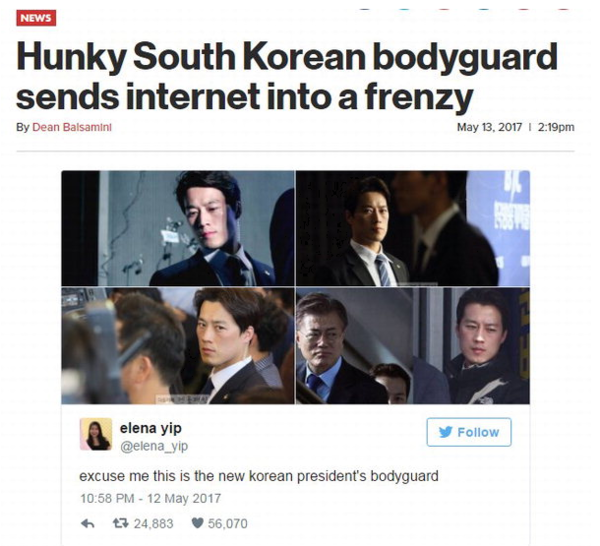Viewport: 600px width, 546px height.
Task: Click the 24,883 retweet count
Action: (153, 523)
